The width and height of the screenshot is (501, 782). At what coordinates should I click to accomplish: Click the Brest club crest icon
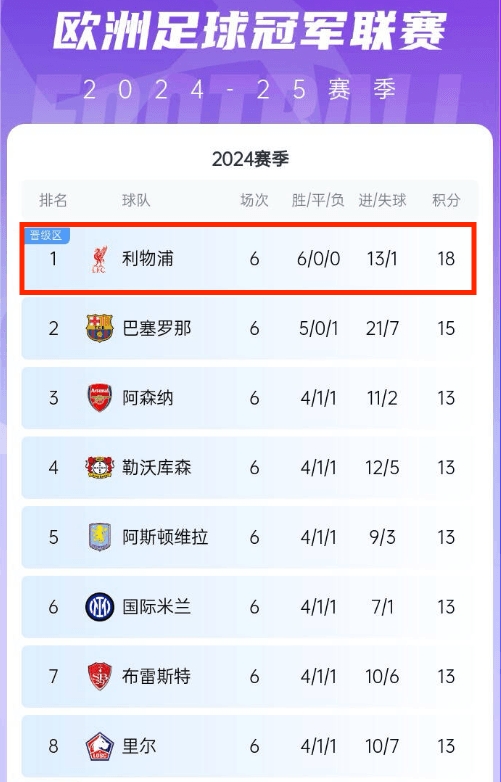click(x=99, y=676)
